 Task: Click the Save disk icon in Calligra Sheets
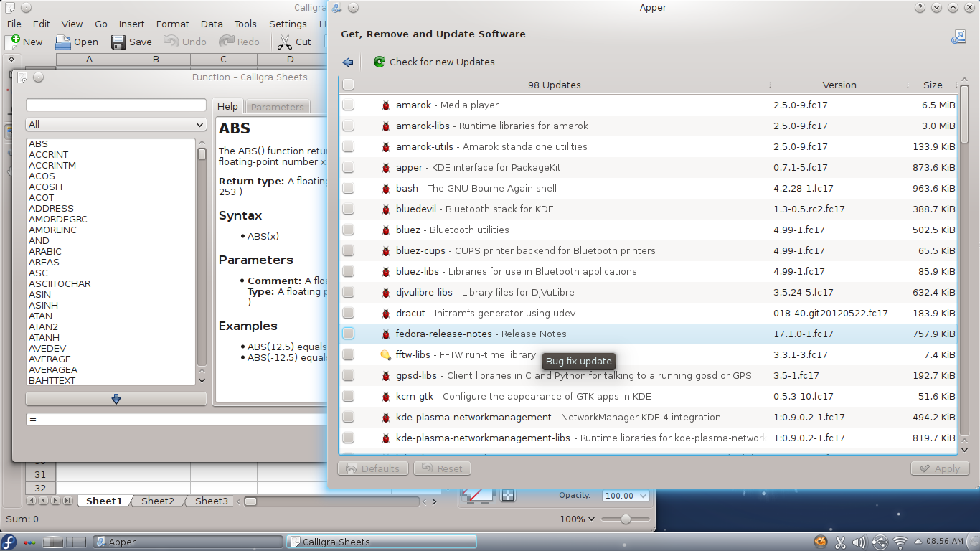click(118, 42)
